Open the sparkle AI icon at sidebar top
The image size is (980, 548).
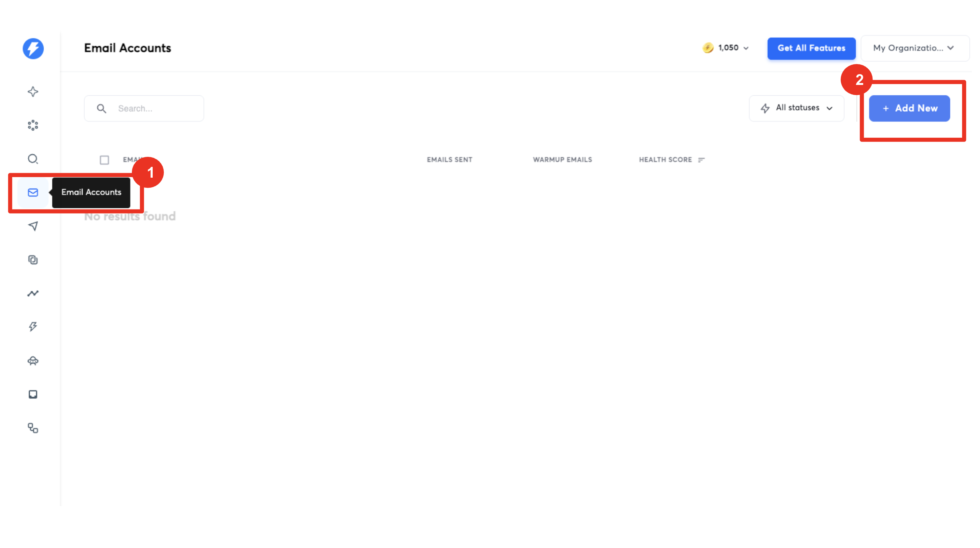click(x=33, y=91)
